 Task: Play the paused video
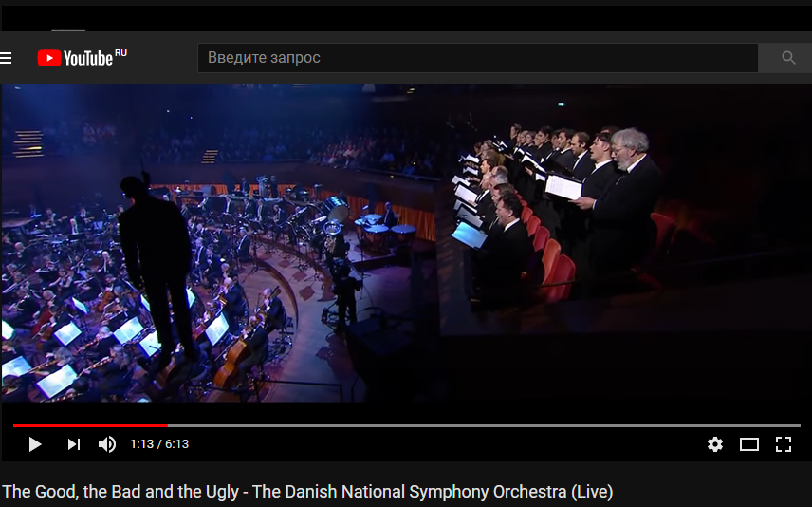[35, 444]
